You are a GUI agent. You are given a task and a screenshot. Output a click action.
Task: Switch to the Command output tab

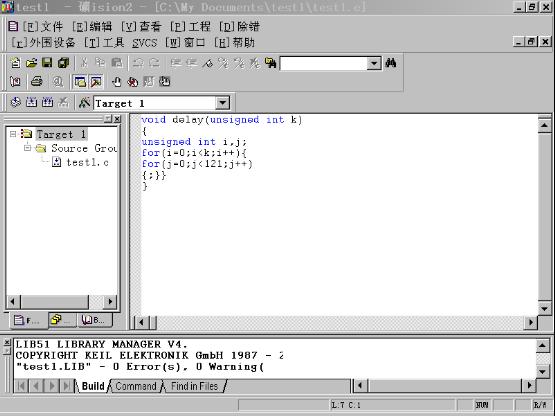(x=136, y=386)
